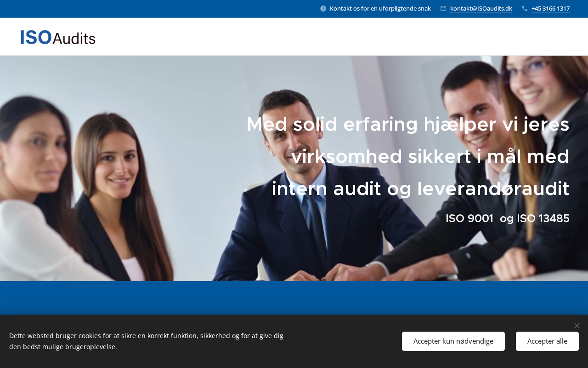Click the phone handset icon
Screen dimensions: 588x368
(525, 8)
